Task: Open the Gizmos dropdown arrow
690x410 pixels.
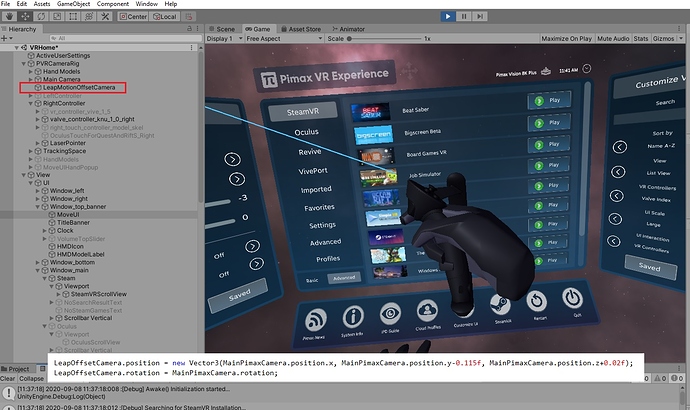Action: pos(682,38)
